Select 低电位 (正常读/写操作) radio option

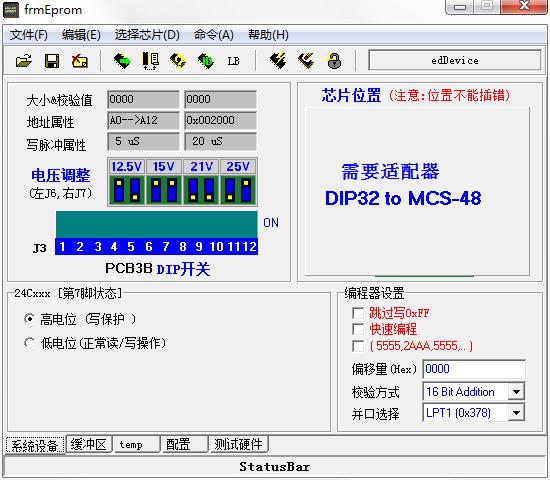pyautogui.click(x=29, y=343)
